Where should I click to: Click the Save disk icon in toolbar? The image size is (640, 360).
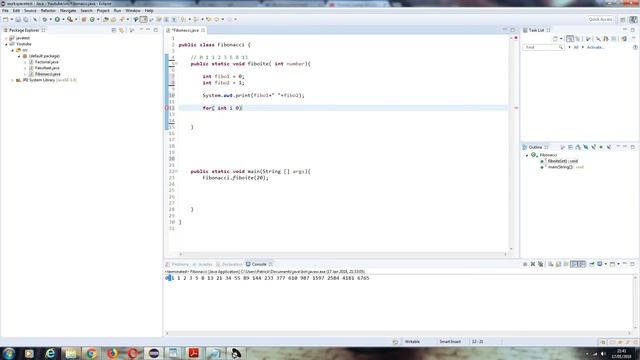pyautogui.click(x=18, y=19)
